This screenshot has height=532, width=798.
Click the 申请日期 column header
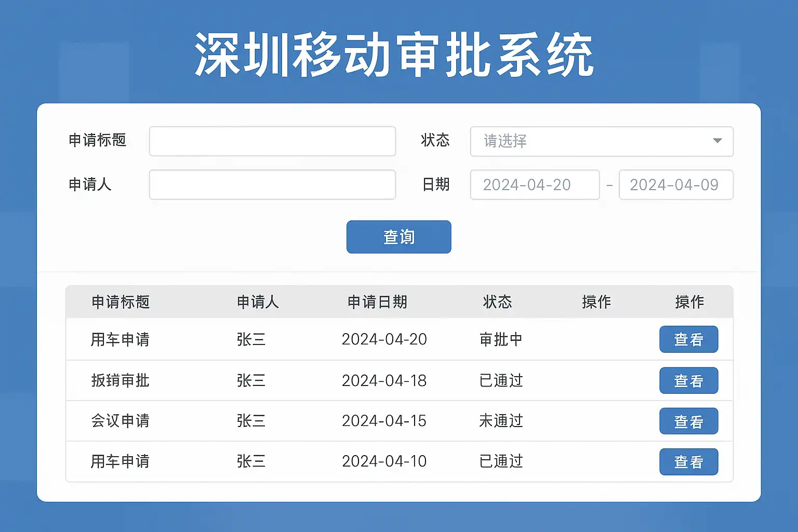[x=377, y=302]
